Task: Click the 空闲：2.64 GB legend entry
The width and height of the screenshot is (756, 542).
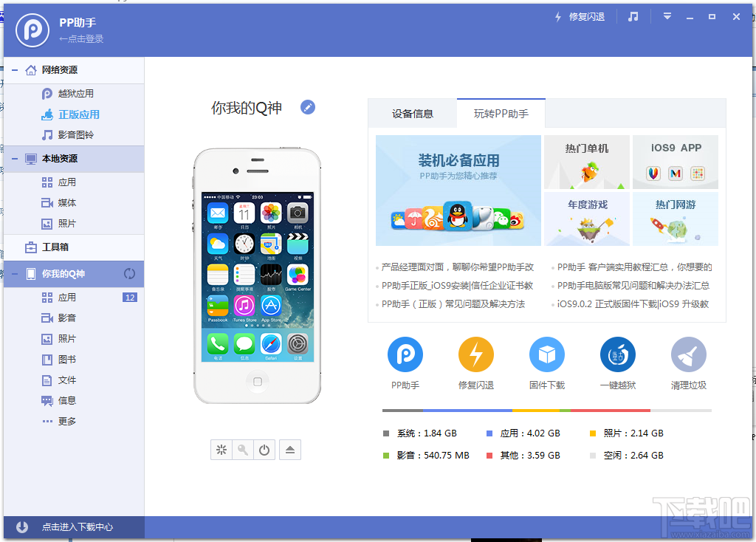Action: 627,455
